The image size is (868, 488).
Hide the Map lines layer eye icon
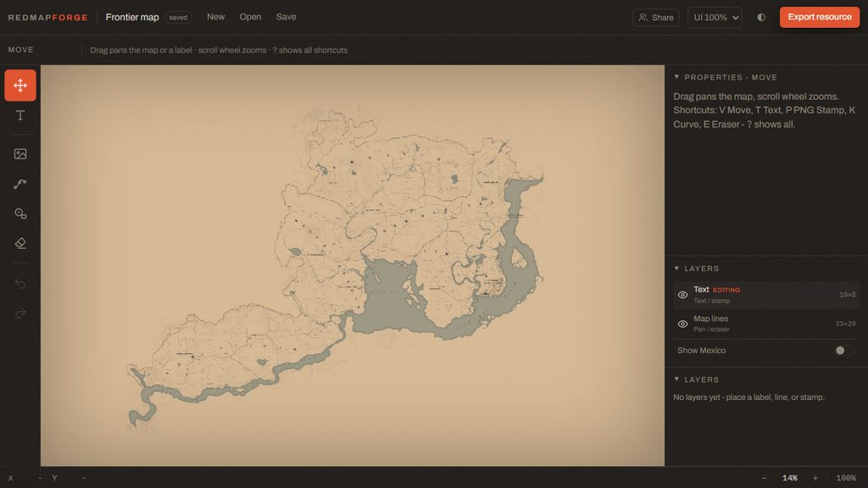(x=682, y=324)
